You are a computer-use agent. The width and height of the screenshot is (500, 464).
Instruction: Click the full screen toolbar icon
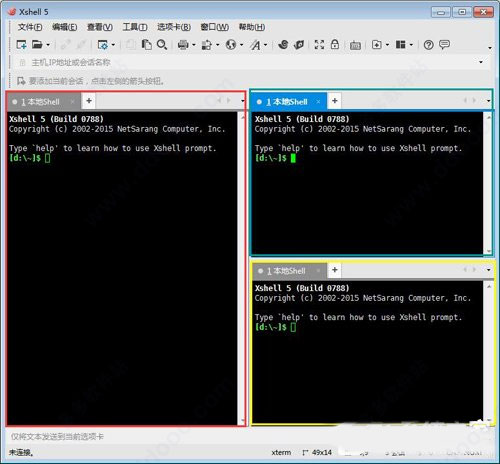(x=319, y=44)
